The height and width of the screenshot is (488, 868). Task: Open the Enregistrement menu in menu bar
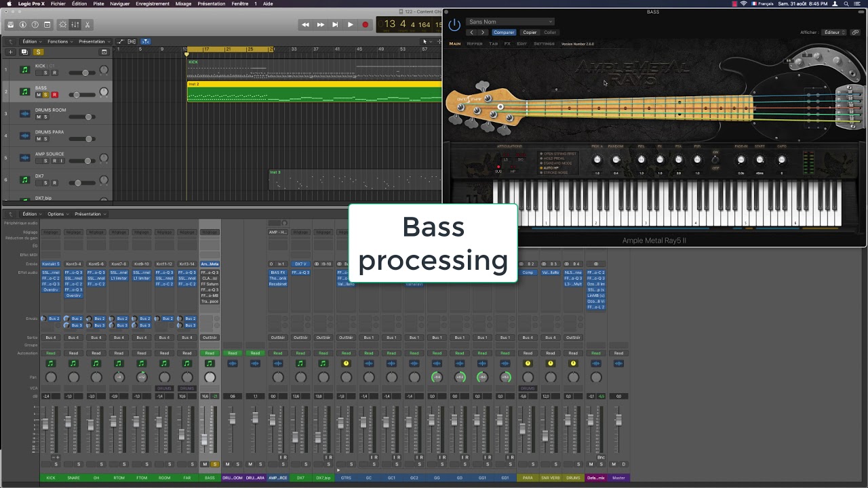pos(153,3)
